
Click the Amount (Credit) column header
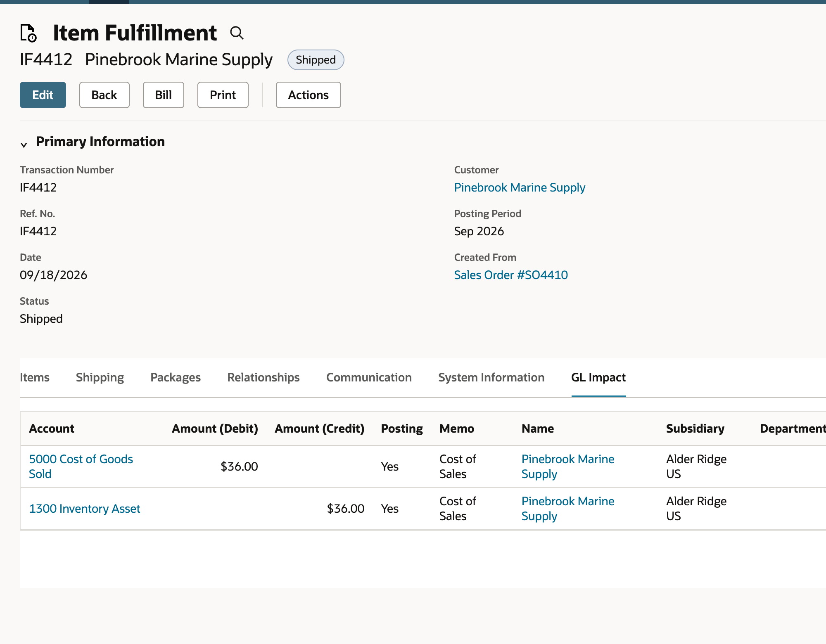pyautogui.click(x=320, y=429)
